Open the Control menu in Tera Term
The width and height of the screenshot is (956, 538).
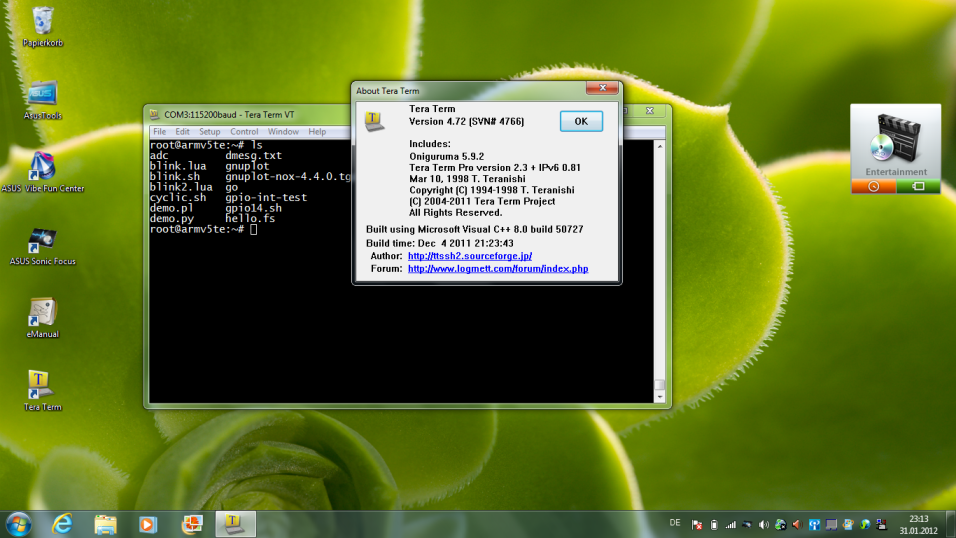click(x=244, y=132)
